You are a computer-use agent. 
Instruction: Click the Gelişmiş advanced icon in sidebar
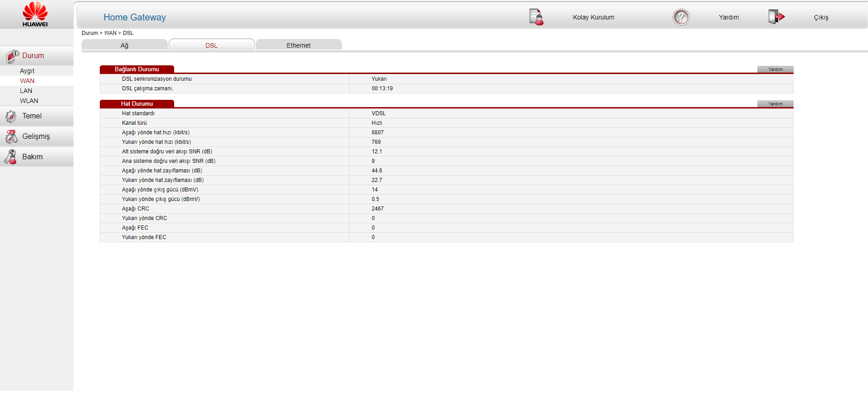[x=11, y=136]
